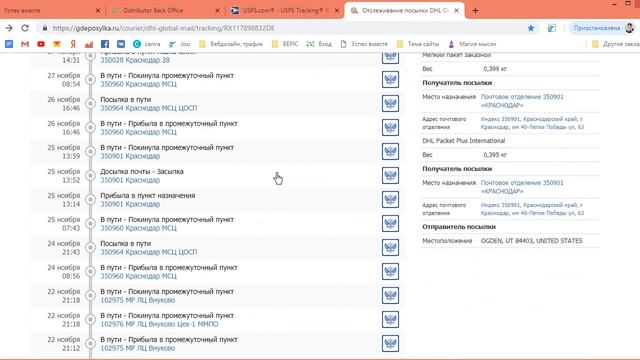Screen dimensions: 640x360
Task: Click Russian Post icon for 22 ноября 21:12 row
Action: pos(390,344)
